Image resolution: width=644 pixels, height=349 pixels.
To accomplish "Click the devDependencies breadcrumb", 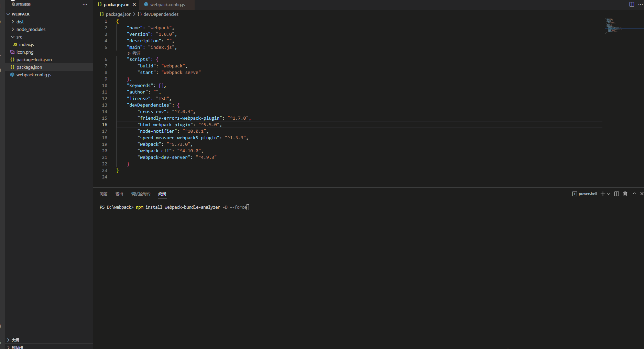I will pos(161,14).
